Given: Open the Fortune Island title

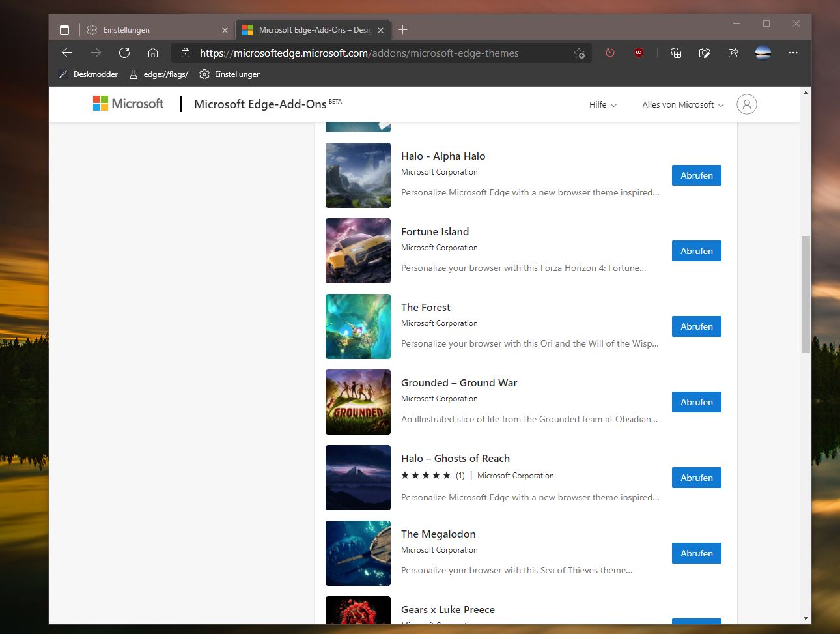Looking at the screenshot, I should pos(435,232).
